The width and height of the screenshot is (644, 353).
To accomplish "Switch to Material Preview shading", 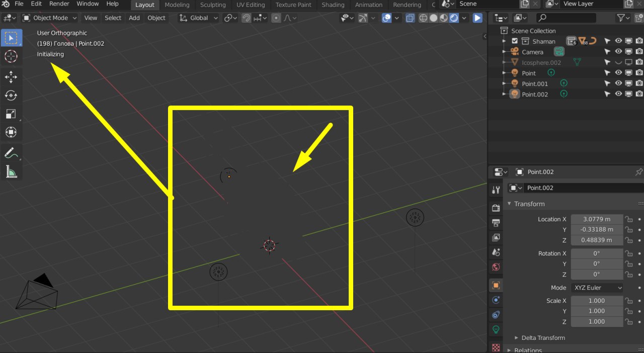I will tap(444, 18).
